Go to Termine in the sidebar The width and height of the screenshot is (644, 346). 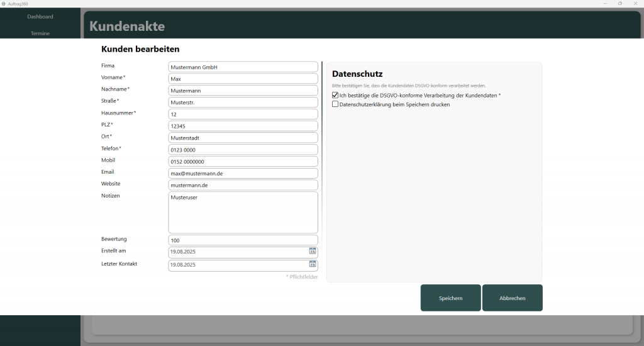coord(40,33)
